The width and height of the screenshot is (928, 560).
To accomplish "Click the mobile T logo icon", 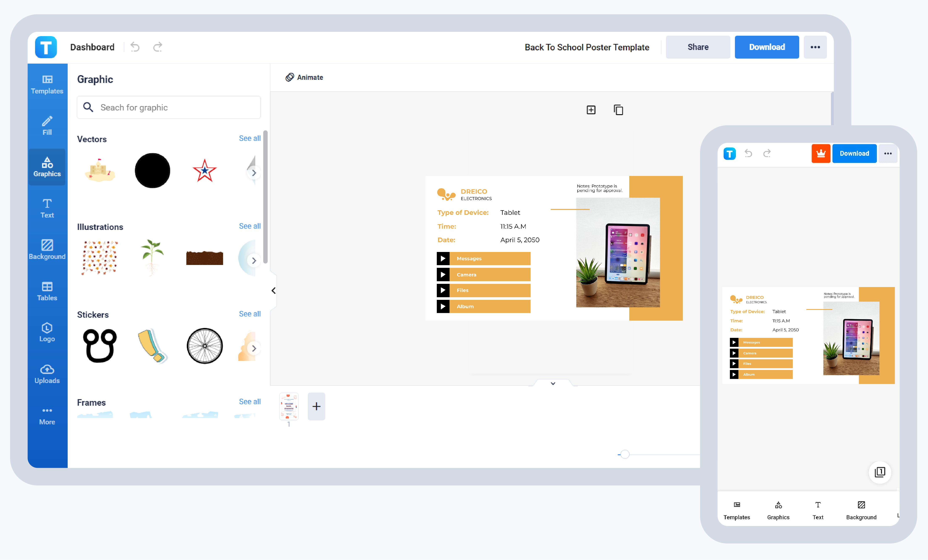I will pyautogui.click(x=729, y=153).
